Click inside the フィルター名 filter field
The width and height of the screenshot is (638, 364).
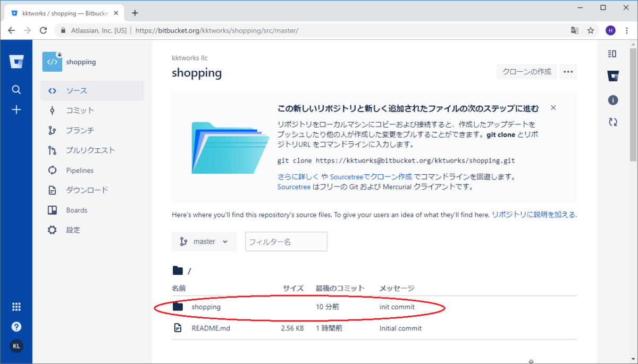pos(286,241)
